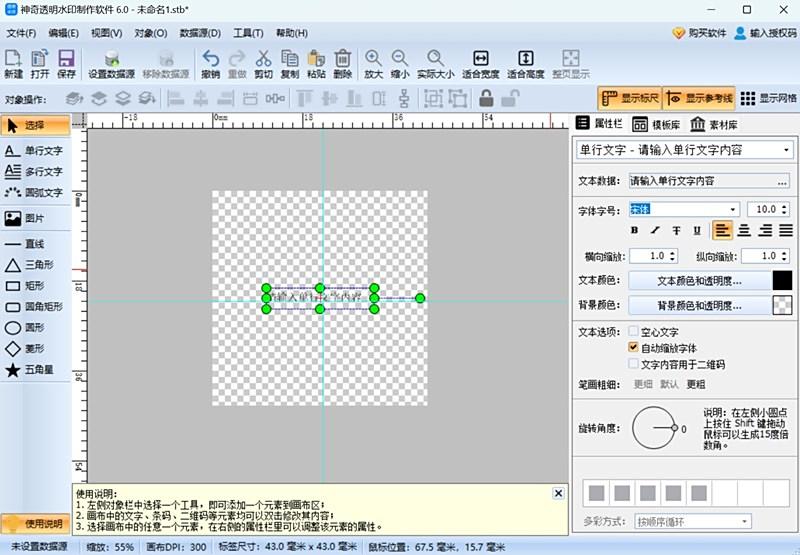
Task: Select the 五角星 star shape tool
Action: click(x=36, y=370)
